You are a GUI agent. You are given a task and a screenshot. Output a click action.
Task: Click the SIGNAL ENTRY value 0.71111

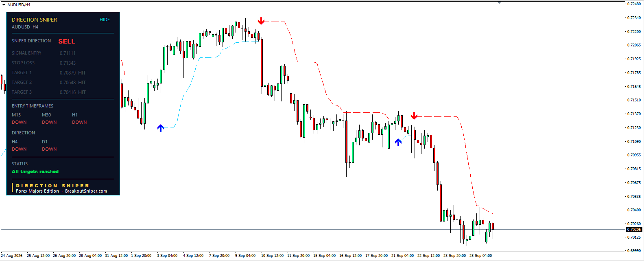tap(68, 53)
